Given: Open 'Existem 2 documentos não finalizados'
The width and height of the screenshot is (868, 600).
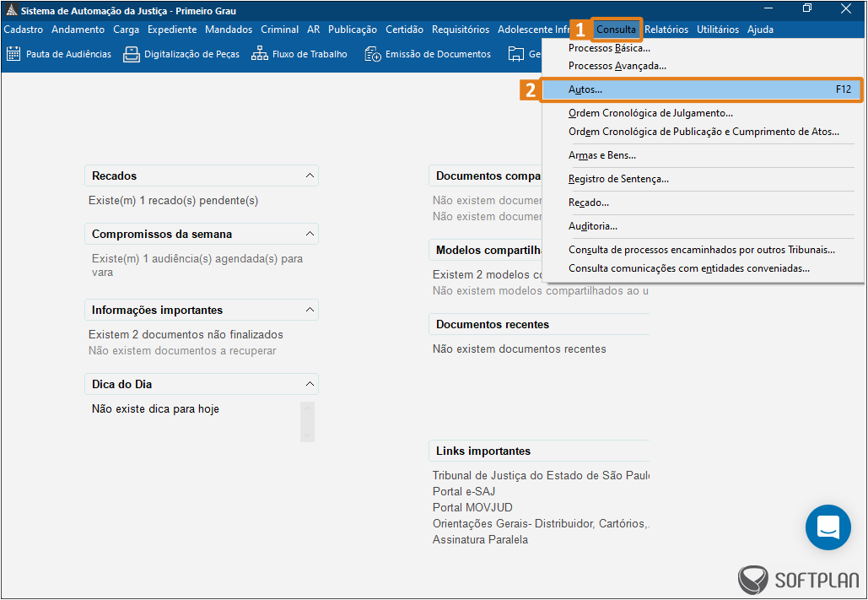Looking at the screenshot, I should tap(186, 335).
